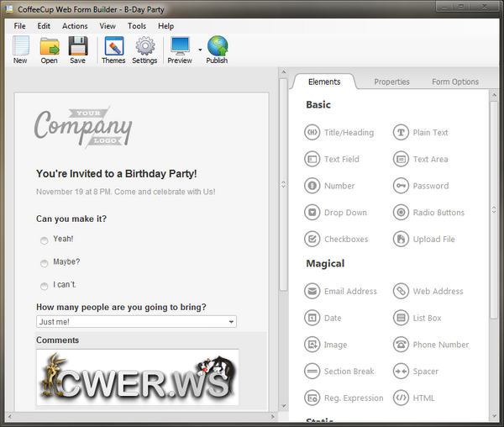Choose the "Maybe?" radio option

tap(45, 262)
